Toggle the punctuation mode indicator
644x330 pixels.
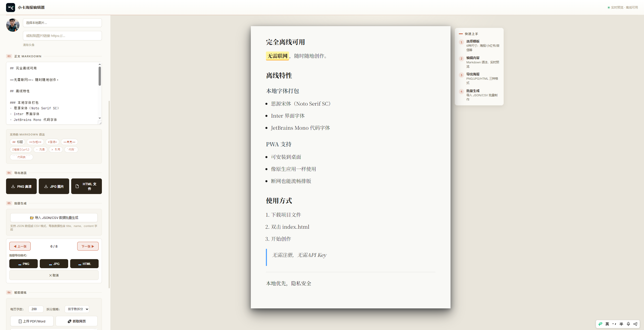614,324
